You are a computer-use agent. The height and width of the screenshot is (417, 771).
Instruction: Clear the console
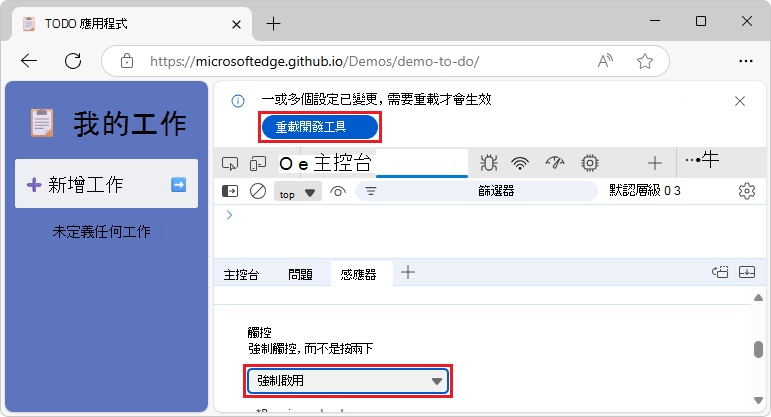point(258,191)
